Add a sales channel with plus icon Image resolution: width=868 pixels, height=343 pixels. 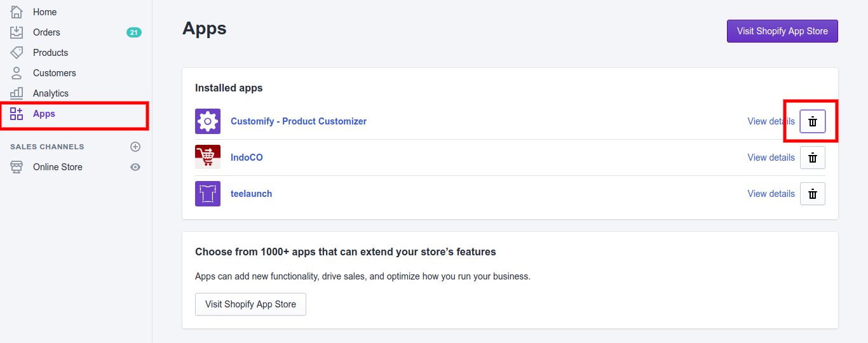[x=135, y=147]
